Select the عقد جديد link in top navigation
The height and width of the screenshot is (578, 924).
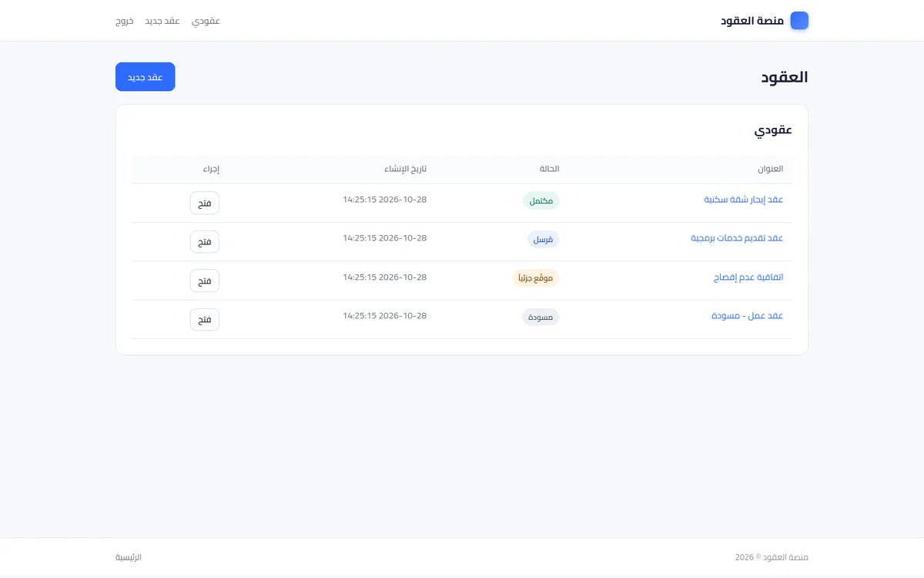pos(162,21)
